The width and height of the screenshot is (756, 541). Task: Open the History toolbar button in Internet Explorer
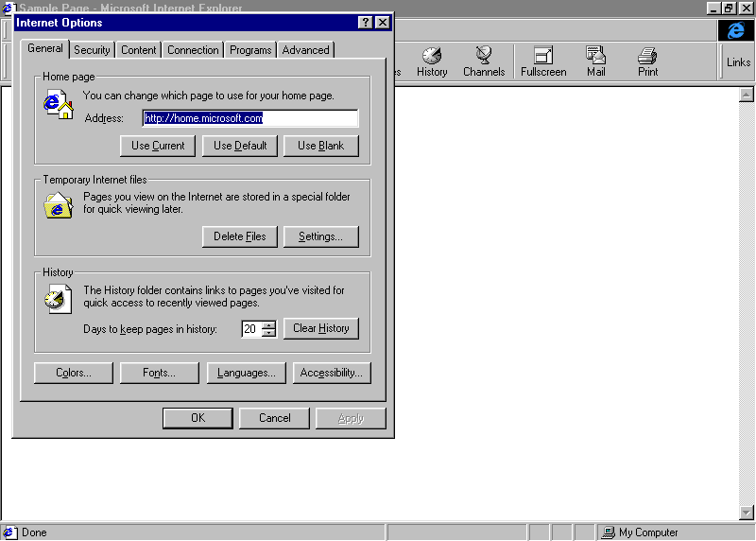432,61
